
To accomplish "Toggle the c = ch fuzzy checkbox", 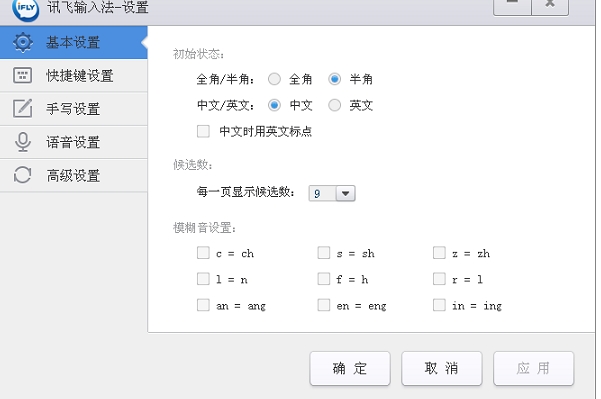I will [203, 253].
